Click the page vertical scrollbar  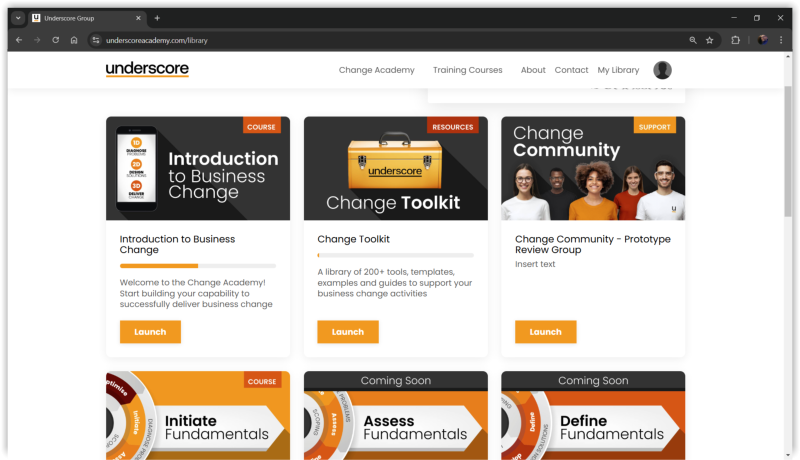788,151
